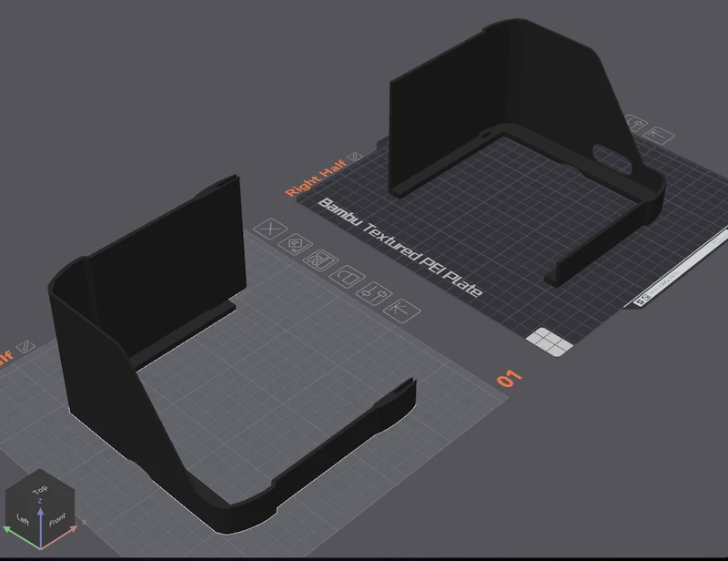Click the orange 01 plate number
The height and width of the screenshot is (561, 728).
click(x=510, y=379)
